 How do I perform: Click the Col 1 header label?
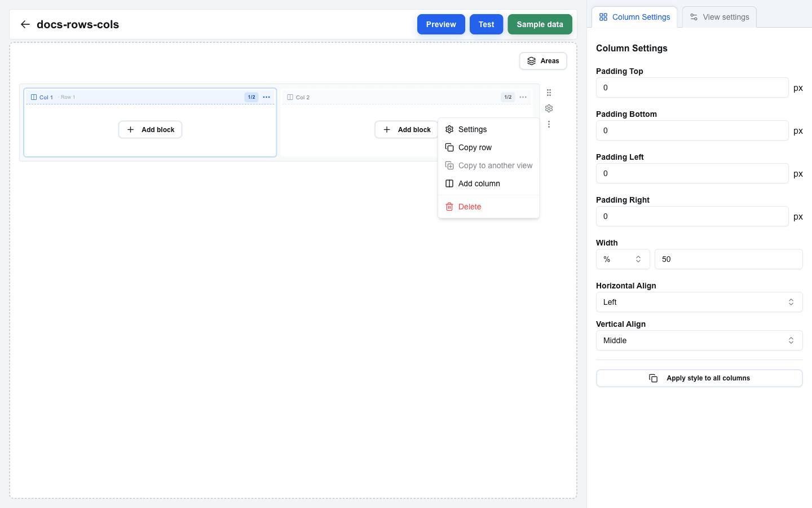(46, 97)
